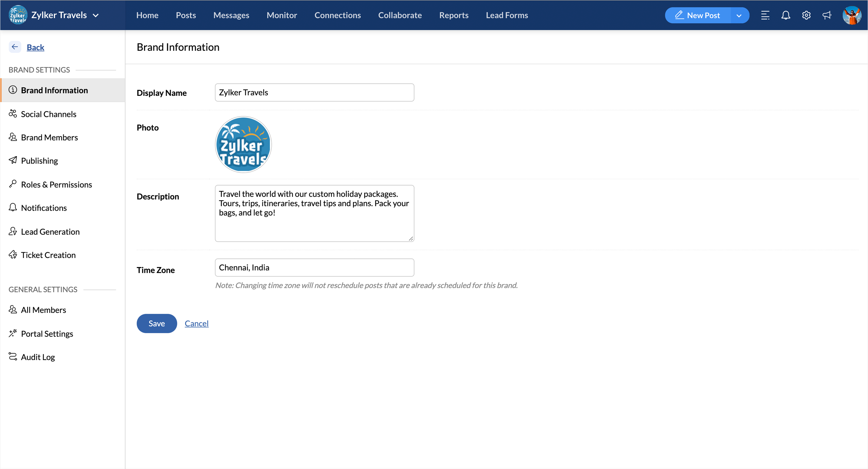The height and width of the screenshot is (469, 868).
Task: Click the megaphone announcements icon
Action: pyautogui.click(x=826, y=15)
